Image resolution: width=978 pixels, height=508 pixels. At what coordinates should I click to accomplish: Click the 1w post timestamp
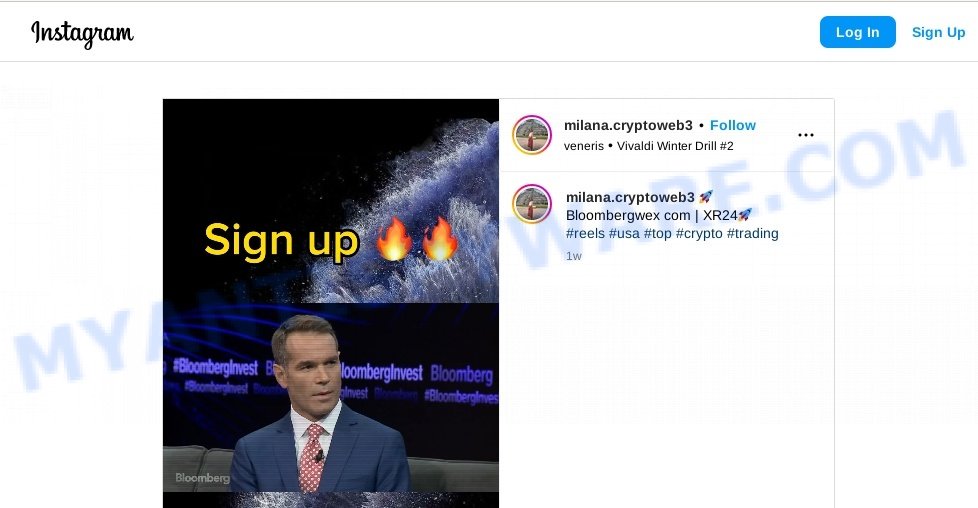pyautogui.click(x=574, y=256)
